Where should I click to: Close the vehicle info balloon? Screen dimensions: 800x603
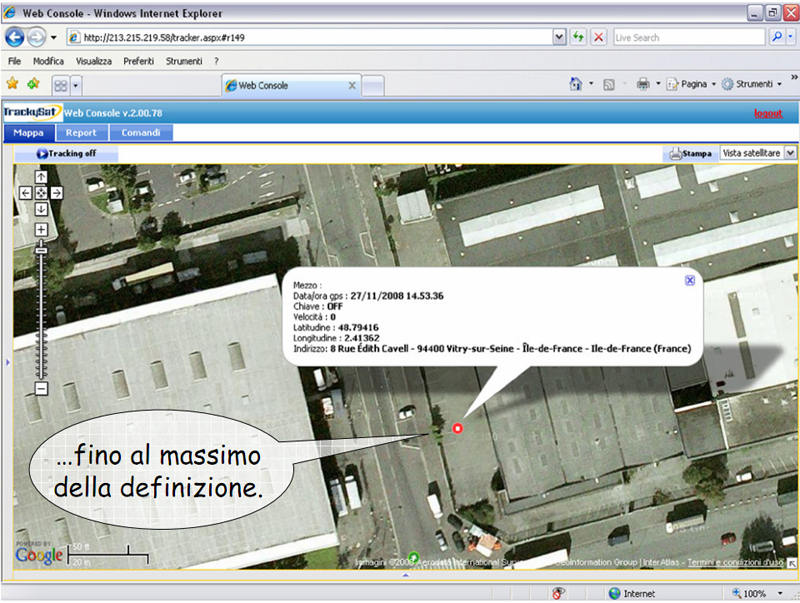point(690,280)
